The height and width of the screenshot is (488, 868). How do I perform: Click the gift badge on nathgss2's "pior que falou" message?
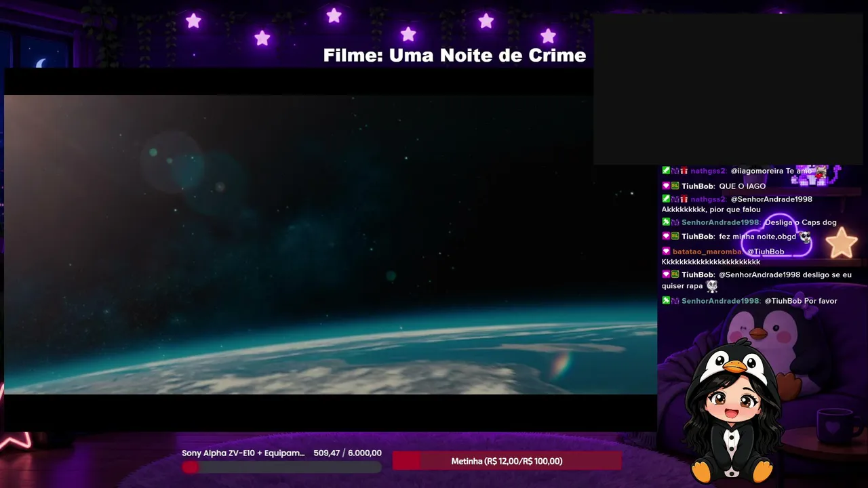click(684, 199)
